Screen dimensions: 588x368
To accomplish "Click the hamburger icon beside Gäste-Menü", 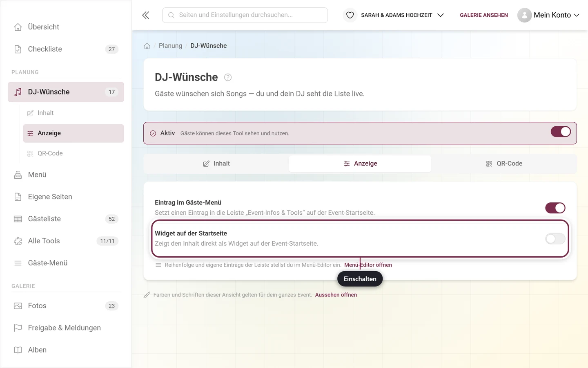I will pos(18,263).
